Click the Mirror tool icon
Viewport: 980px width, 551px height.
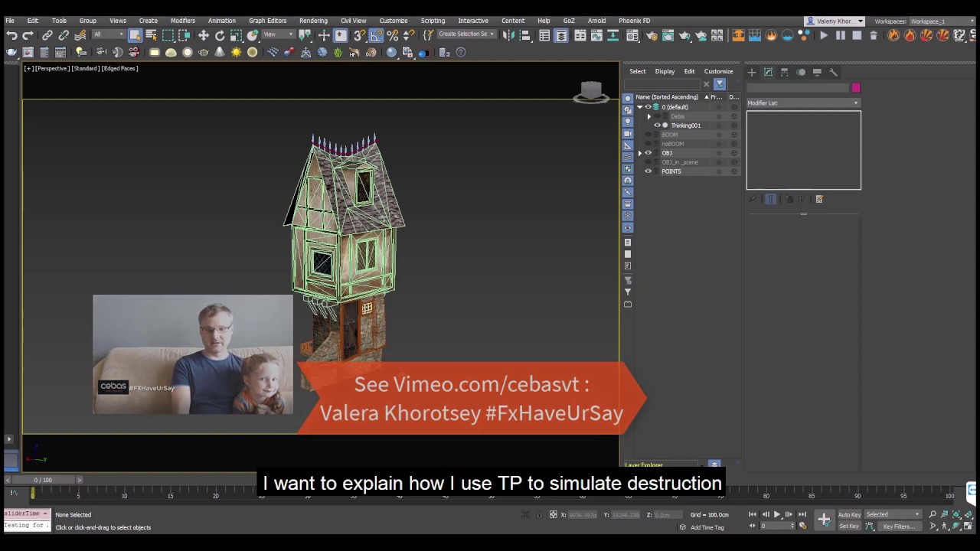click(x=508, y=35)
